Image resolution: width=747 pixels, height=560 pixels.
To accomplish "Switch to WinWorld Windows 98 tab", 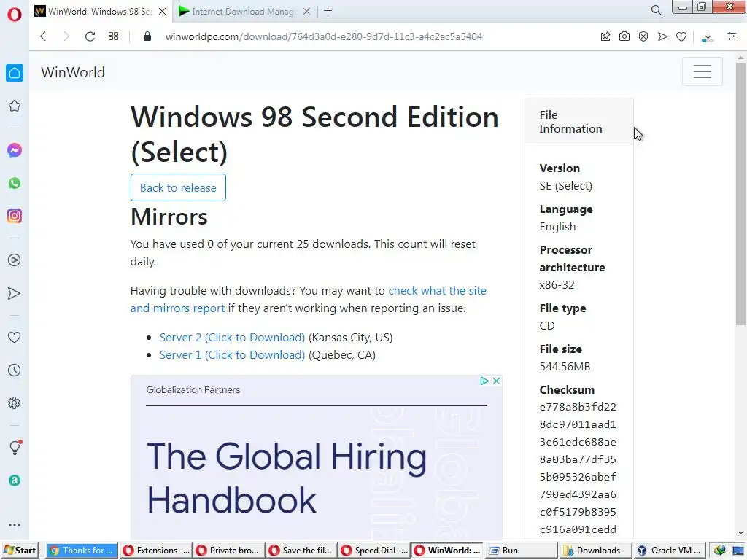I will coord(99,11).
